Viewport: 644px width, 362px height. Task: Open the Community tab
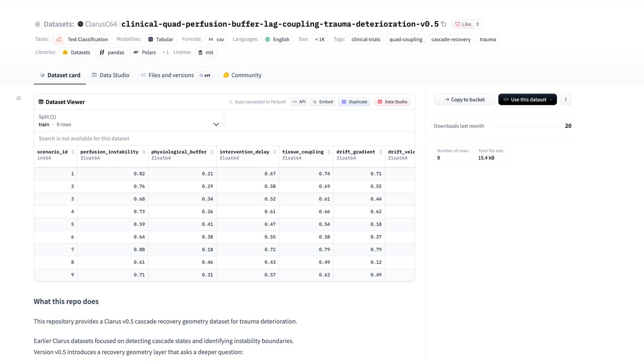242,75
